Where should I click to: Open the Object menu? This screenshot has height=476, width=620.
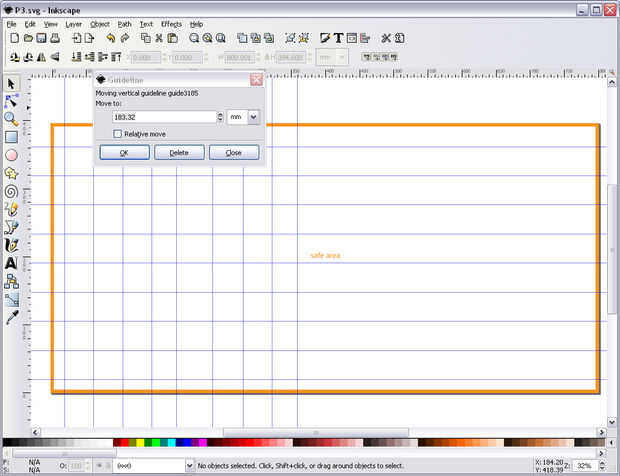coord(100,24)
